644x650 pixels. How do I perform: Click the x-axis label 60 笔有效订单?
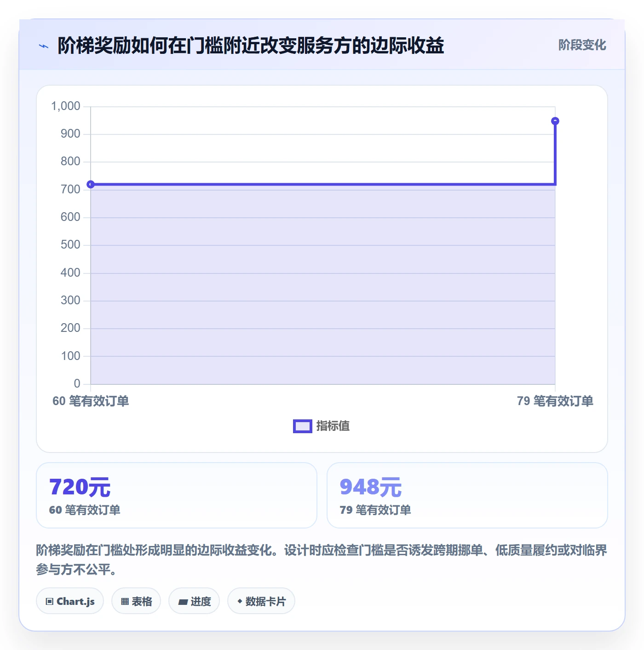pyautogui.click(x=91, y=401)
